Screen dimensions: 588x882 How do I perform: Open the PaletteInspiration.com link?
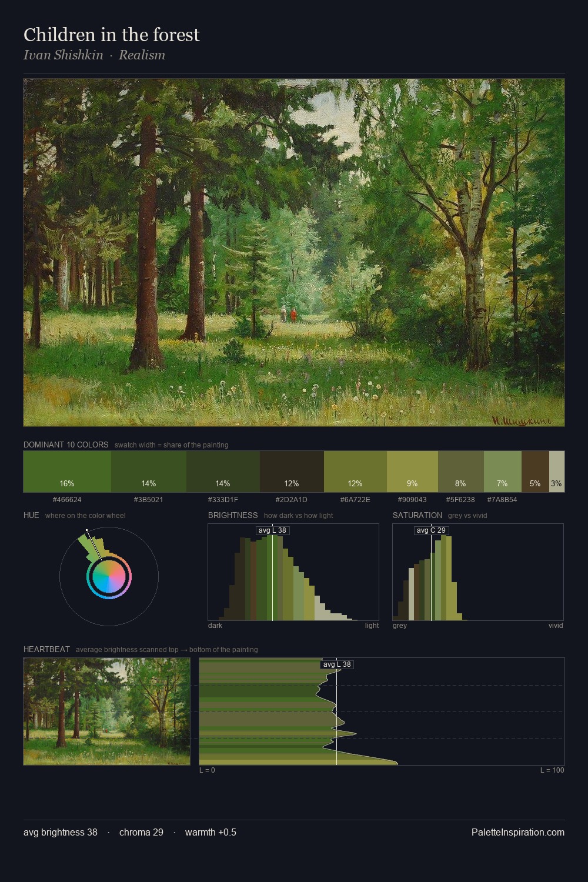518,832
